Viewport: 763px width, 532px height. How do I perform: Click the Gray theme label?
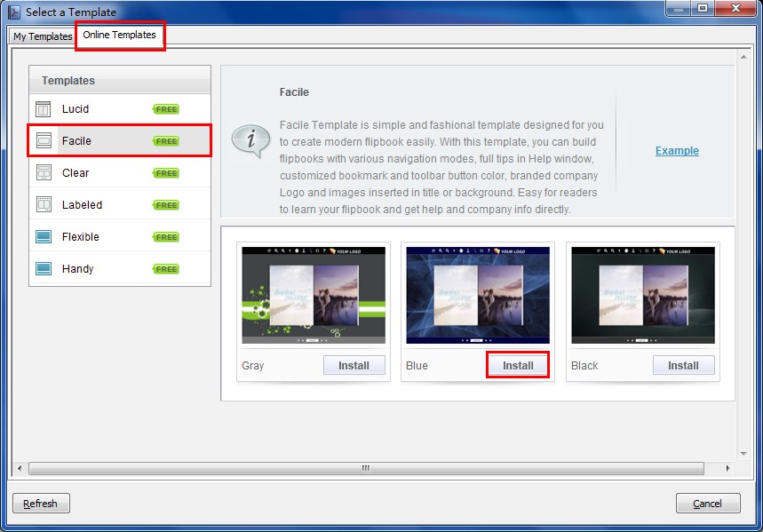[252, 366]
